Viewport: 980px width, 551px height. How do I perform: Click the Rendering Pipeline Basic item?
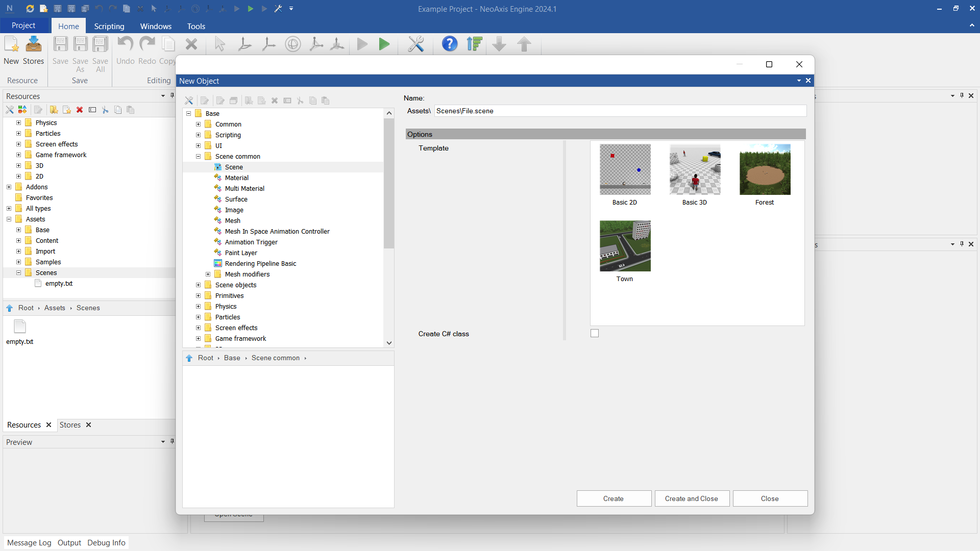click(x=260, y=264)
